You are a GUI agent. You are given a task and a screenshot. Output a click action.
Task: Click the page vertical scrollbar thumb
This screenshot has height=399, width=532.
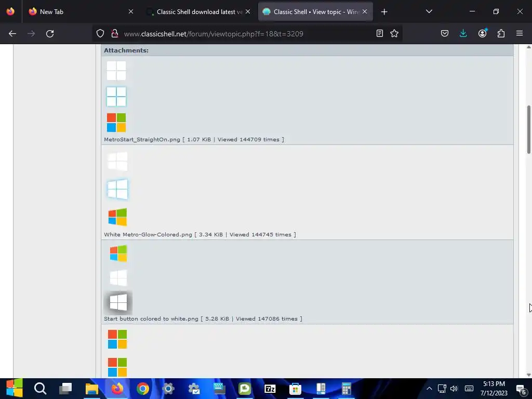528,129
